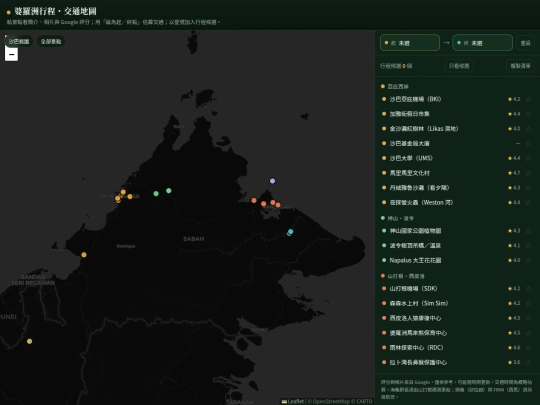This screenshot has height=405, width=540.
Task: Open the Leaflet attribution link
Action: click(293, 401)
